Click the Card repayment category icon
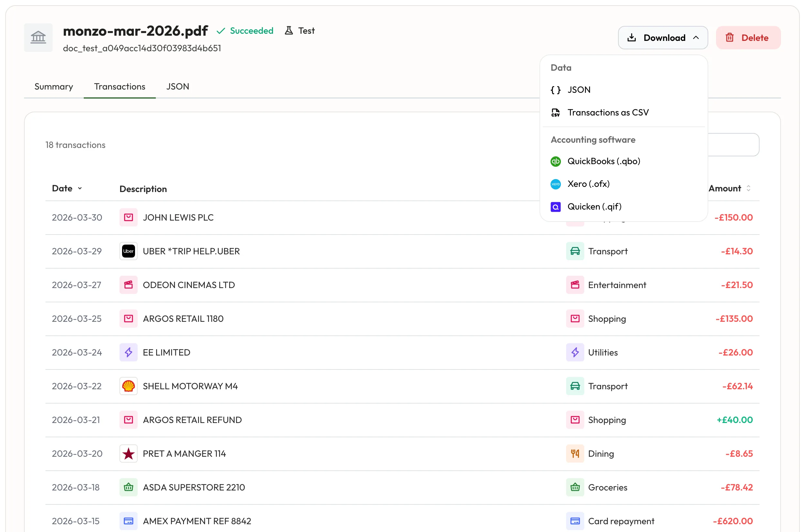Viewport: 805px width, 532px height. tap(575, 521)
